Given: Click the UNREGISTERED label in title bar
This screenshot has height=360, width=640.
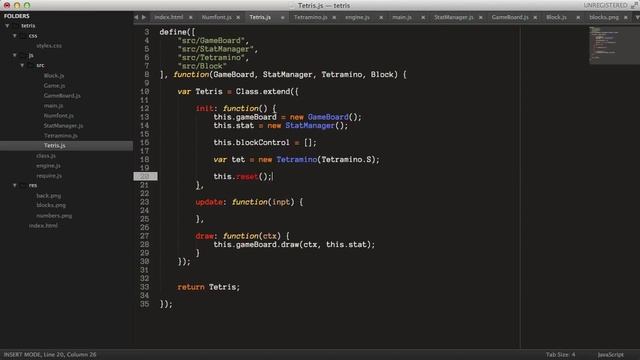Looking at the screenshot, I should click(x=606, y=5).
